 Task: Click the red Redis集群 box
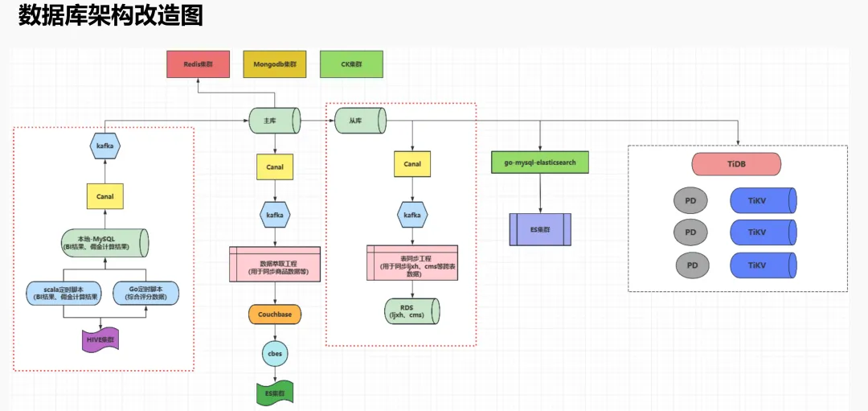199,64
